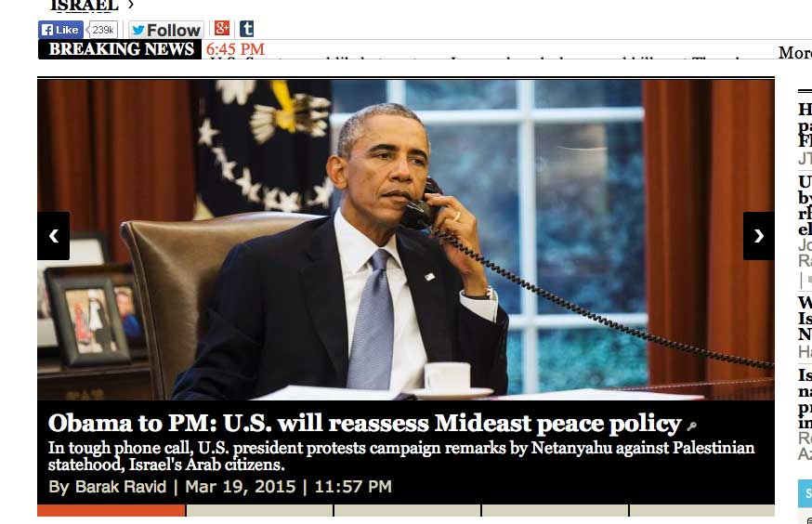Share via the Google+ icon

tap(222, 28)
